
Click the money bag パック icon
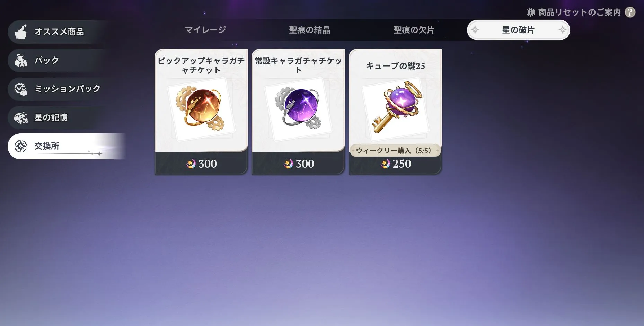(21, 61)
